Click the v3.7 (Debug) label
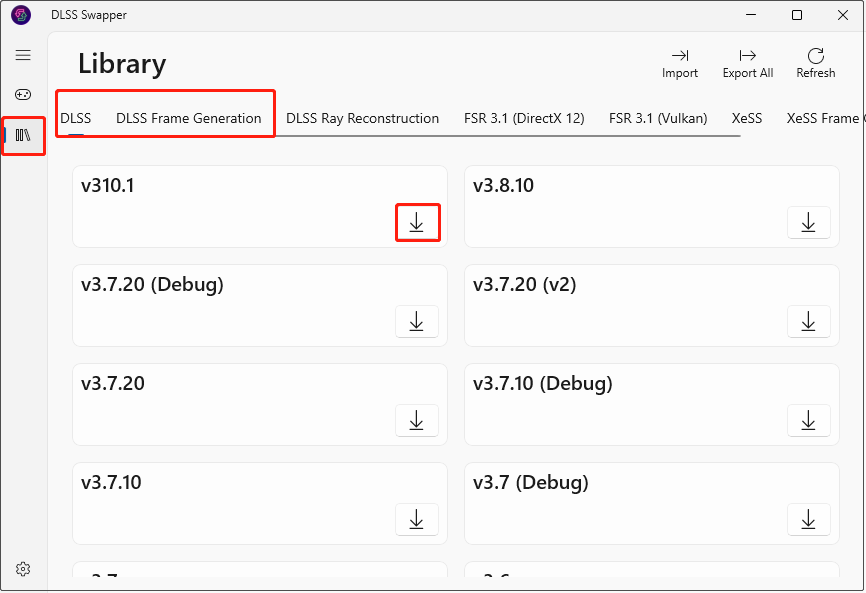This screenshot has height=593, width=866. (531, 482)
